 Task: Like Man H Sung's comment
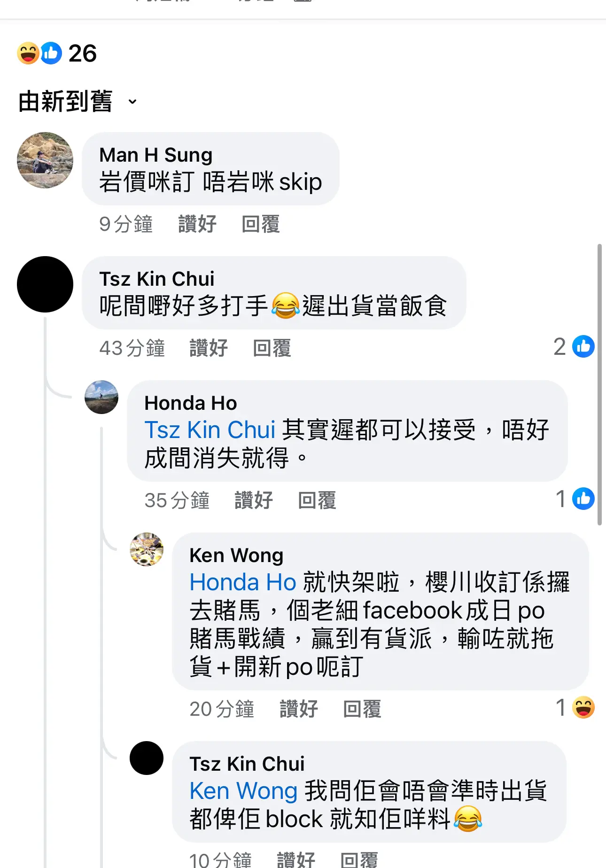point(197,224)
